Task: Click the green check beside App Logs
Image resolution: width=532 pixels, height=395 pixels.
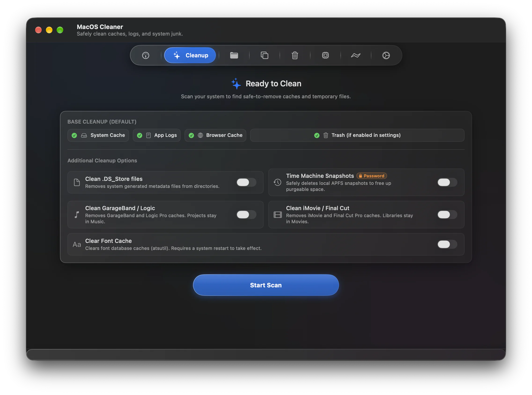Action: [x=140, y=135]
